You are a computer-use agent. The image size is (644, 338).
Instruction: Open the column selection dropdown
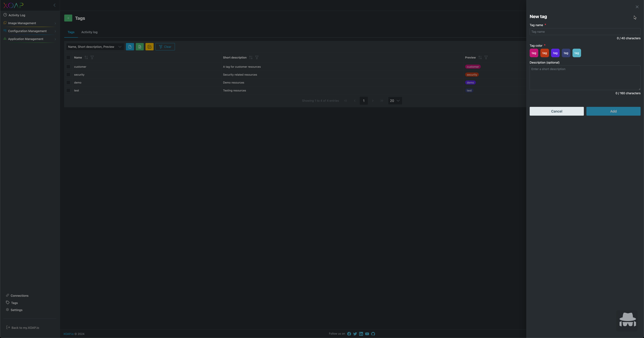95,47
